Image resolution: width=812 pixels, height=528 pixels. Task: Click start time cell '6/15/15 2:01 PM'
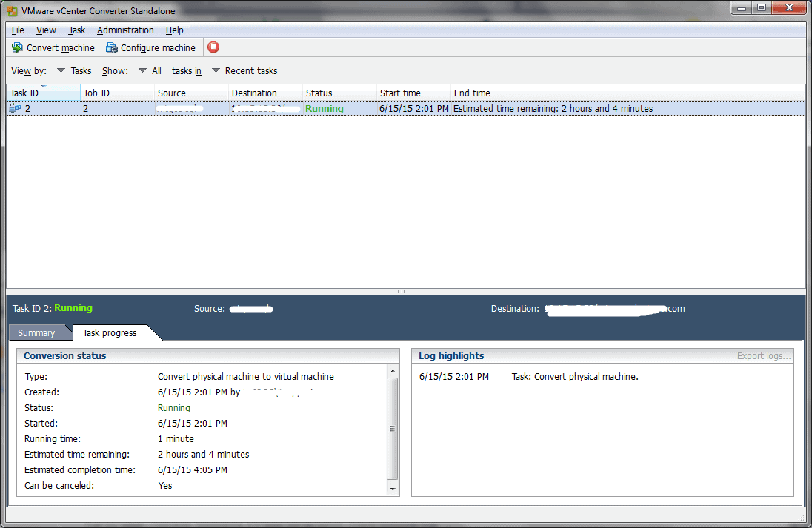[413, 108]
